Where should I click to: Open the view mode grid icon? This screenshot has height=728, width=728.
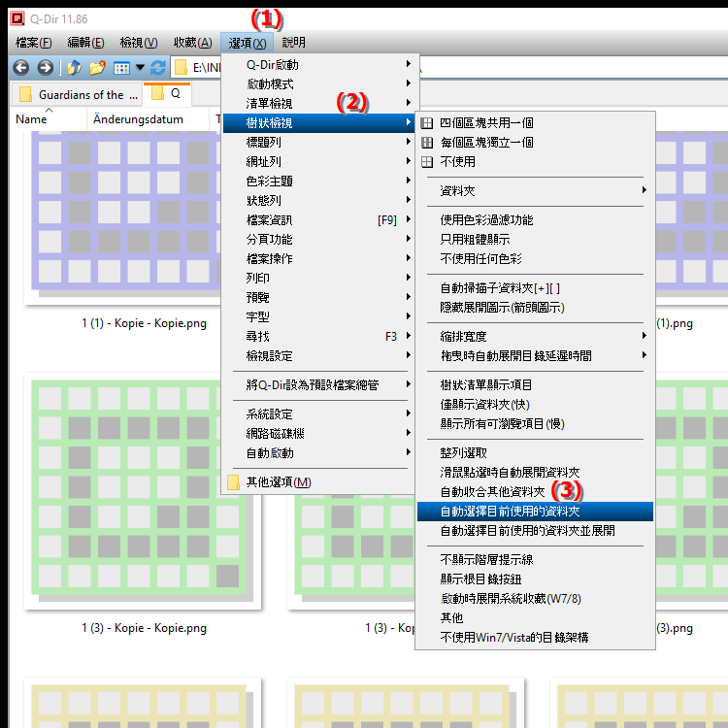[121, 68]
